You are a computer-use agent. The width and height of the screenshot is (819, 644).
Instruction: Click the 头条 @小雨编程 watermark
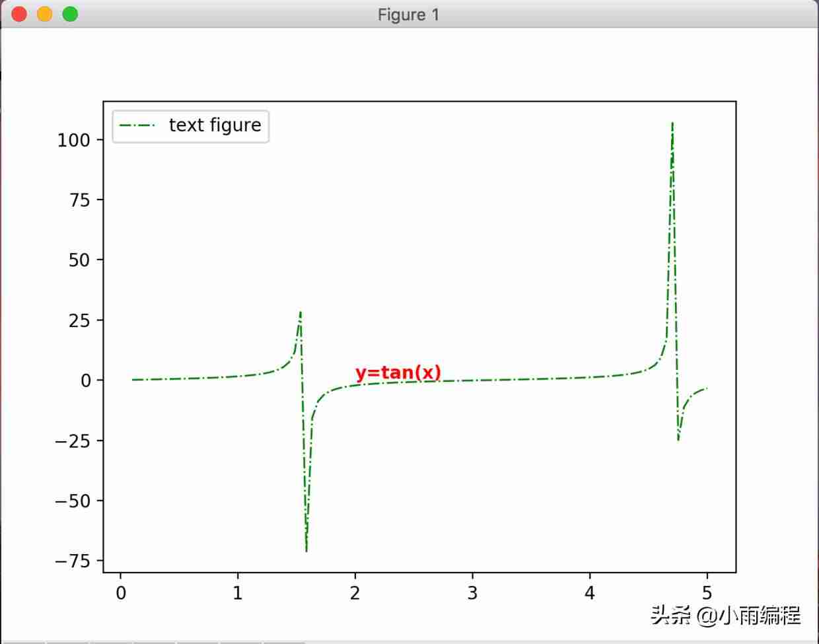pos(725,616)
